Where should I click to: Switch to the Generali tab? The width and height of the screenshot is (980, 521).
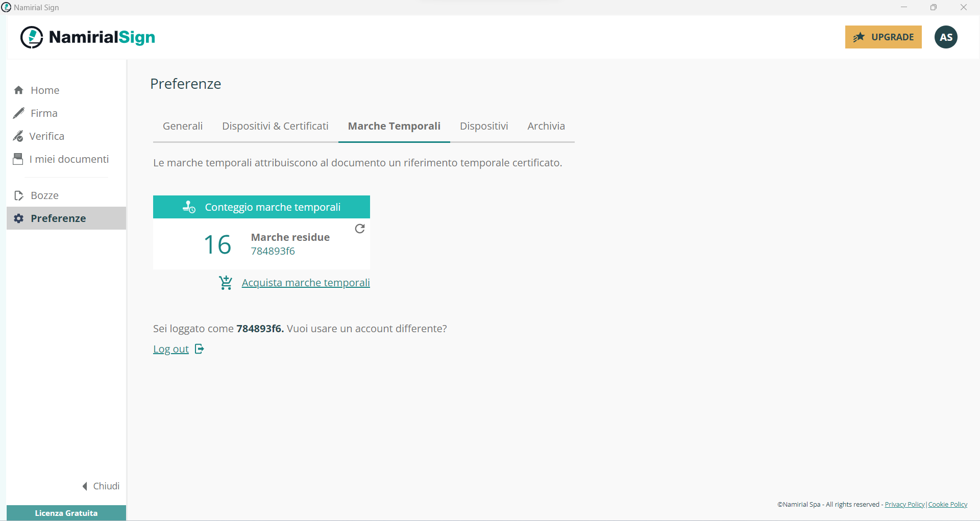pyautogui.click(x=182, y=126)
